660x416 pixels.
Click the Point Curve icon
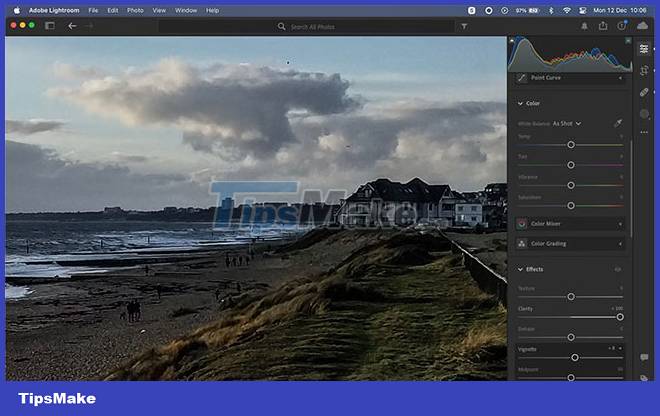pos(522,78)
